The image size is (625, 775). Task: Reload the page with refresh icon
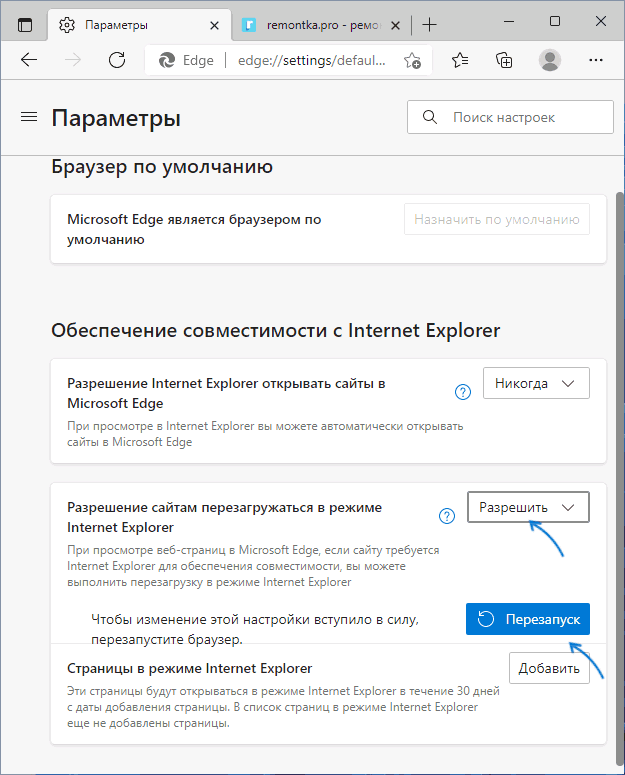tap(117, 60)
